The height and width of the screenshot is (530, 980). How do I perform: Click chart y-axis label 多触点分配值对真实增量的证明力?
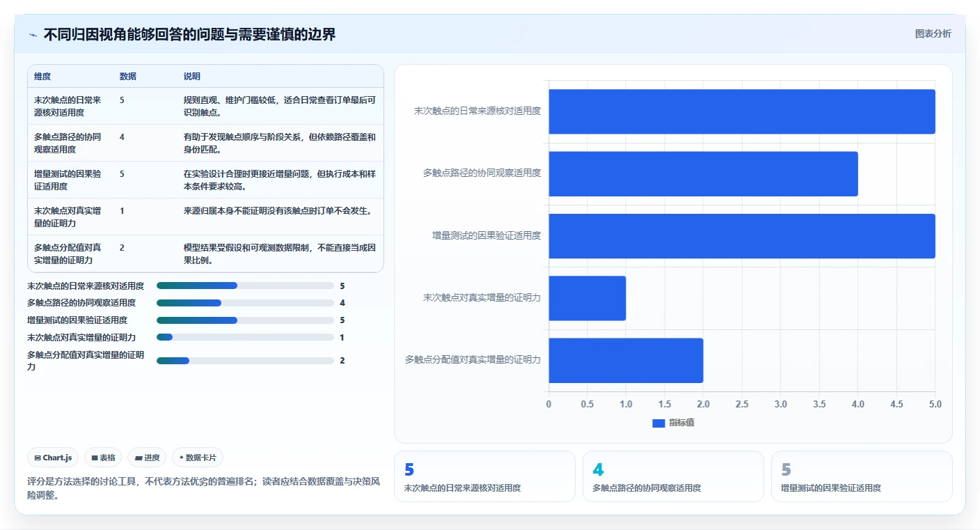tap(473, 360)
